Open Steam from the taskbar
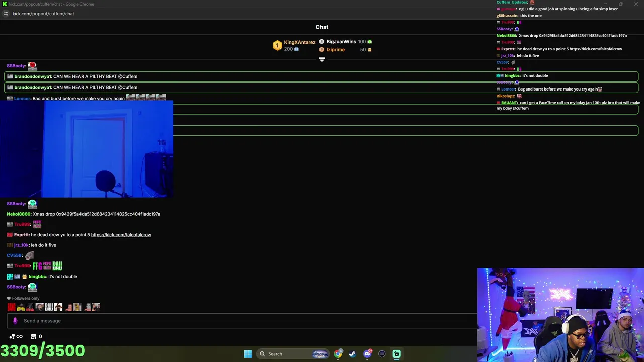Viewport: 644px width, 362px height. 352,354
